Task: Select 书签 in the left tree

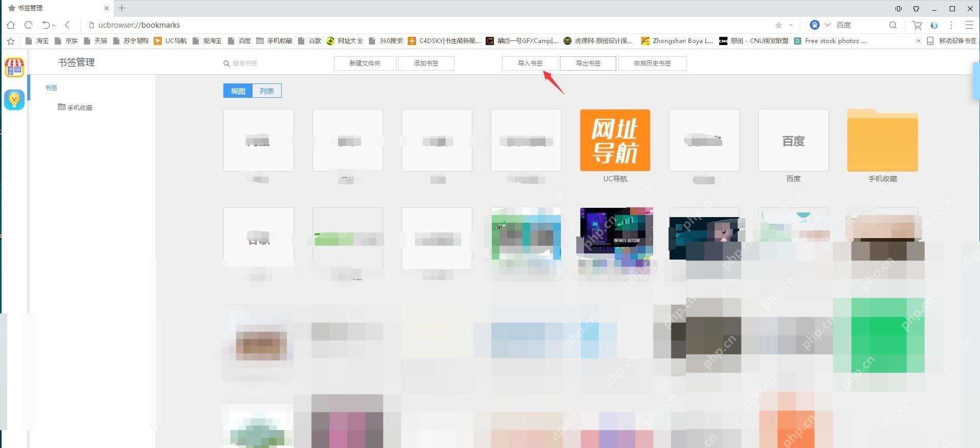Action: click(51, 88)
